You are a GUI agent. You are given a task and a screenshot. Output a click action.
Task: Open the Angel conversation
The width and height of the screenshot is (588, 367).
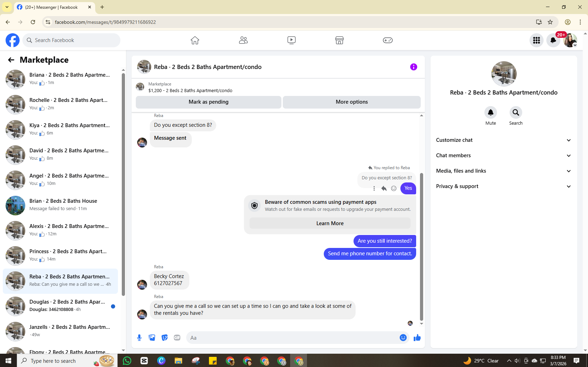[60, 180]
